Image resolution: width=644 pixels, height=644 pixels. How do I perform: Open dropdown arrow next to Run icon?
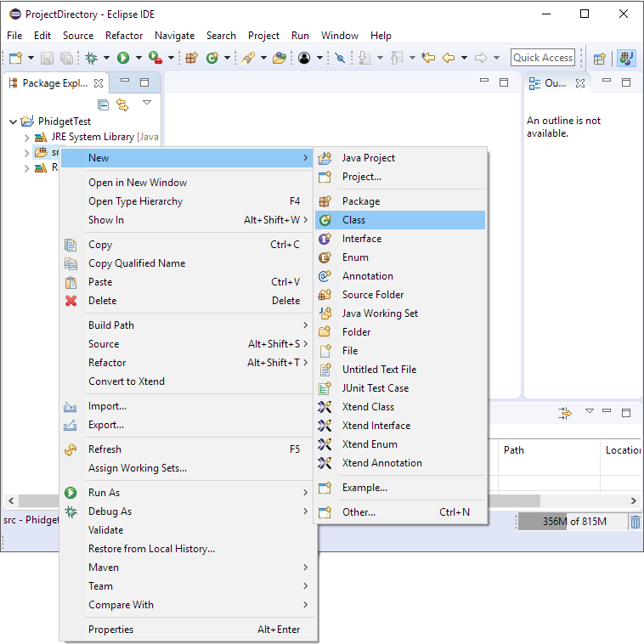click(x=138, y=58)
